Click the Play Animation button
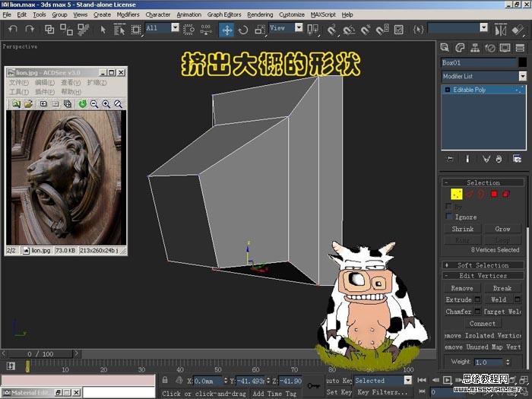 (x=448, y=380)
